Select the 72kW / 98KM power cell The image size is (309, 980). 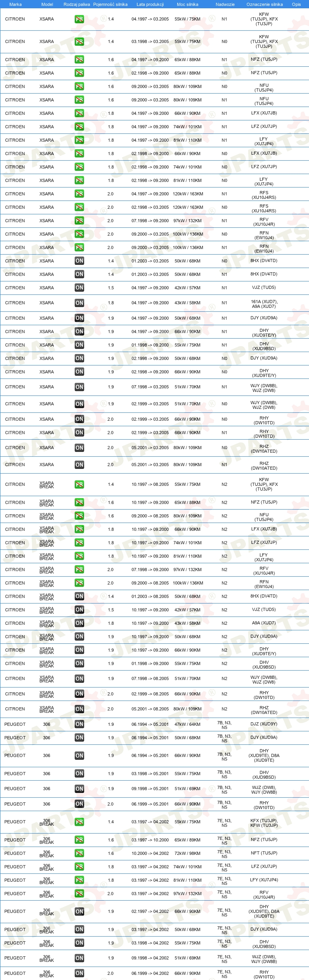pos(188,853)
